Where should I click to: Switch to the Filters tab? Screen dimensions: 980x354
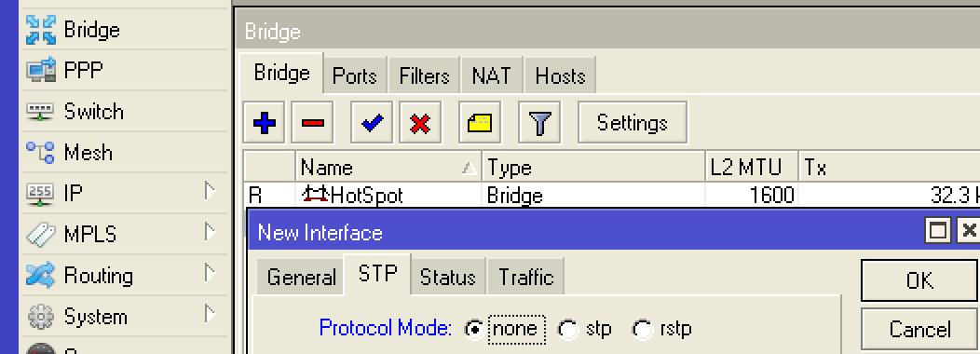pyautogui.click(x=425, y=76)
